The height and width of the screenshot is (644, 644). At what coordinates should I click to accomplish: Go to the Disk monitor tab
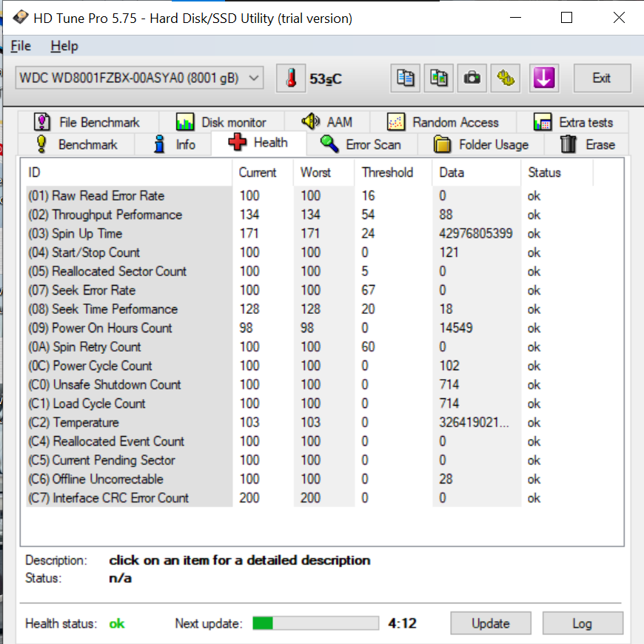(x=221, y=122)
